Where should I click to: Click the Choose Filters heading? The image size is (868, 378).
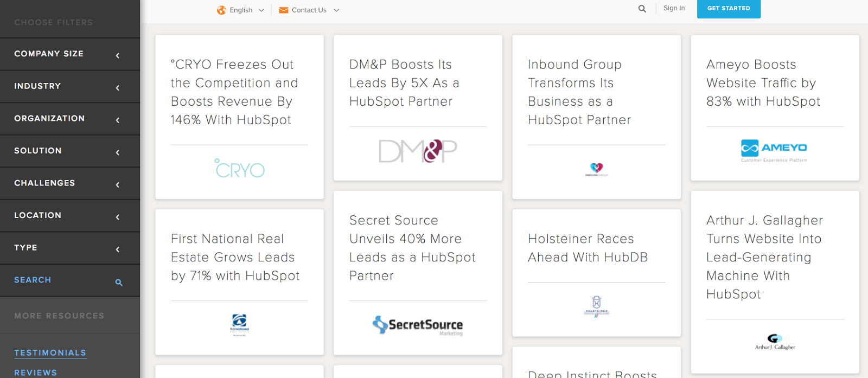click(54, 23)
